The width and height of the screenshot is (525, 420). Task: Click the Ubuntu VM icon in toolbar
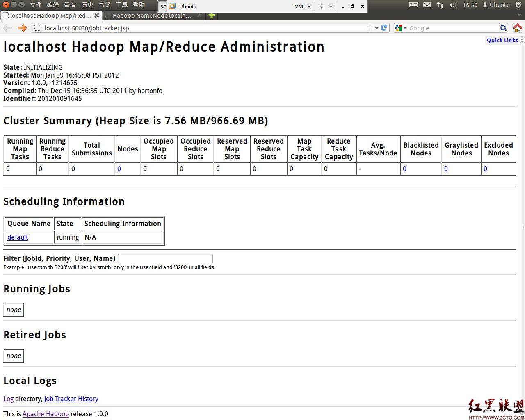point(173,6)
